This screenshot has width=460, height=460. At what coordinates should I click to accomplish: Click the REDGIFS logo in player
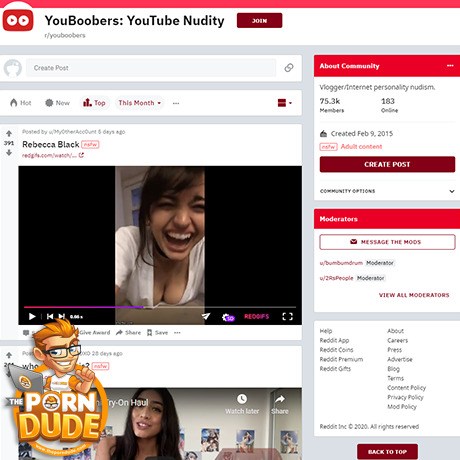tap(257, 316)
